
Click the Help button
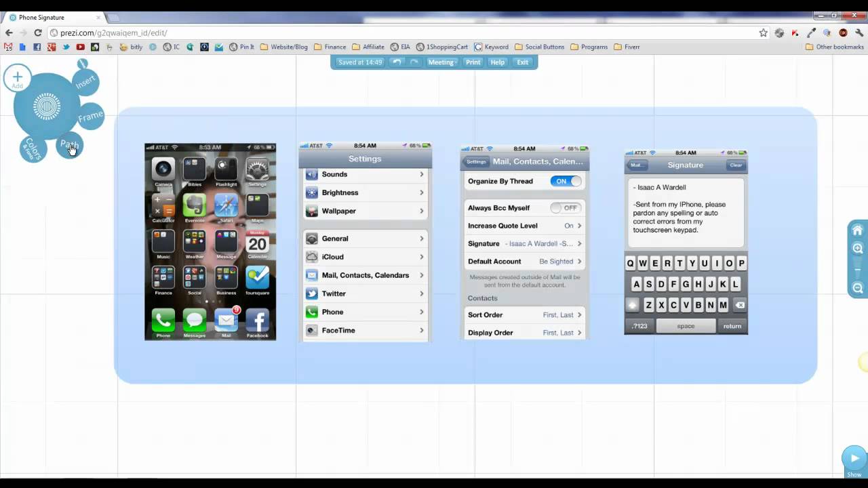click(498, 62)
